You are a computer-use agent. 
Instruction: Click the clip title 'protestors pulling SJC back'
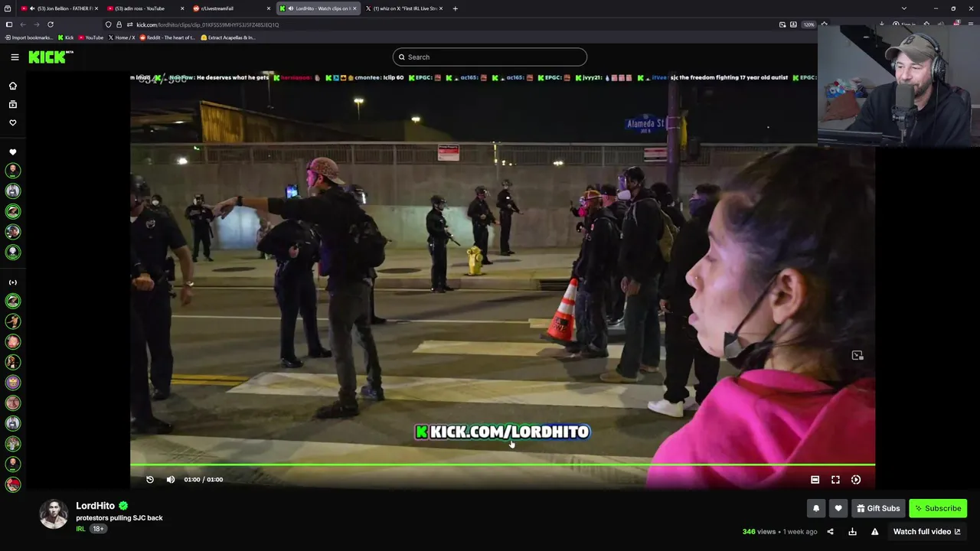pyautogui.click(x=119, y=518)
